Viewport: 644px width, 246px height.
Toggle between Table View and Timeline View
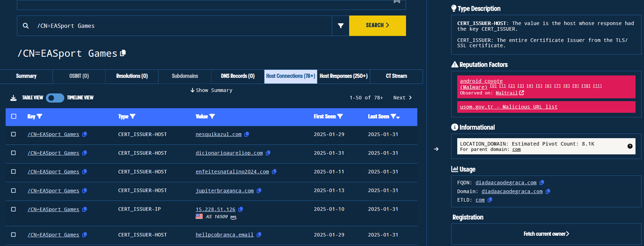(55, 98)
